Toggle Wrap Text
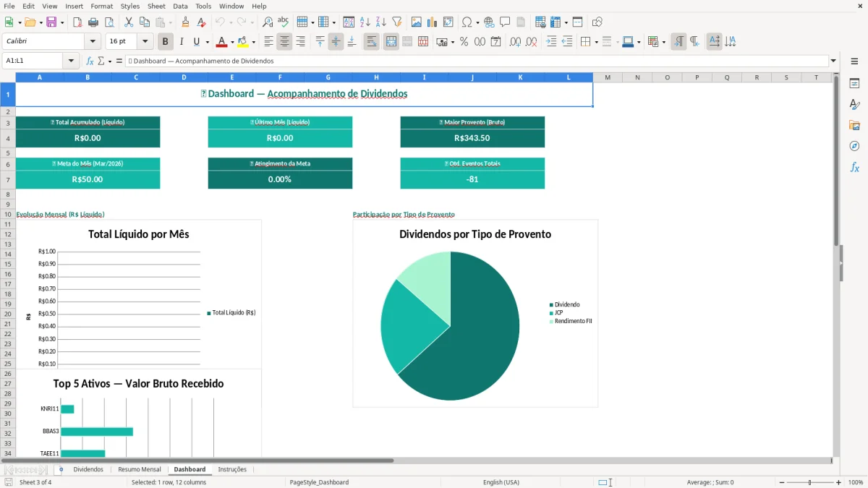This screenshot has width=868, height=488. click(x=371, y=42)
